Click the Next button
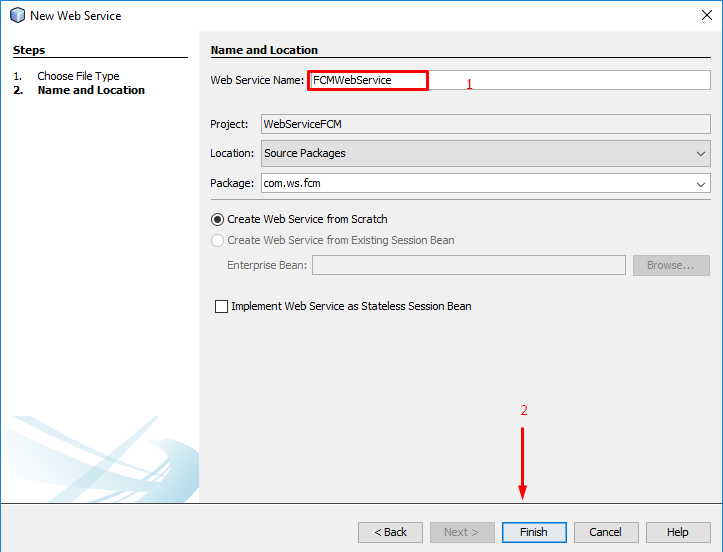 [462, 532]
